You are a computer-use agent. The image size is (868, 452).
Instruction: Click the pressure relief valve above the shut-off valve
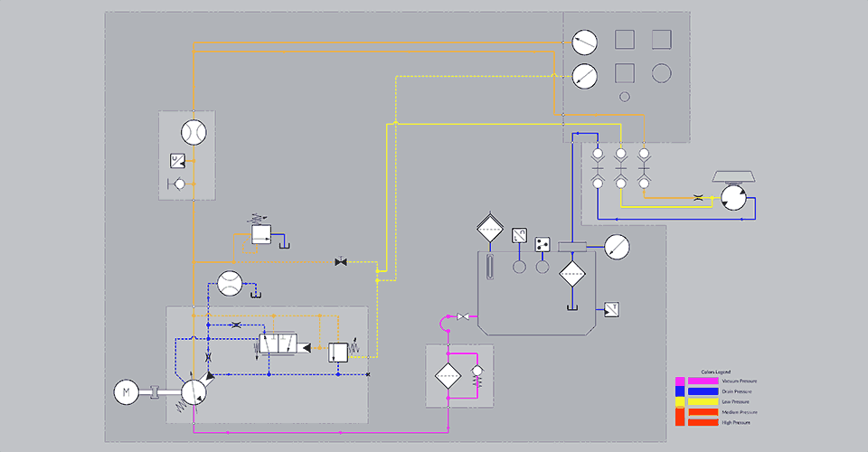(261, 235)
